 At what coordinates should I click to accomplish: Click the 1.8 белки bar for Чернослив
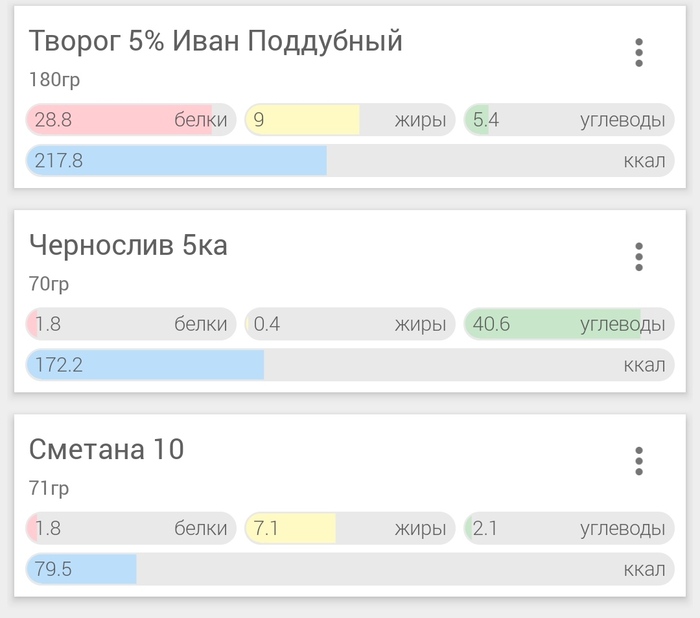(x=131, y=324)
